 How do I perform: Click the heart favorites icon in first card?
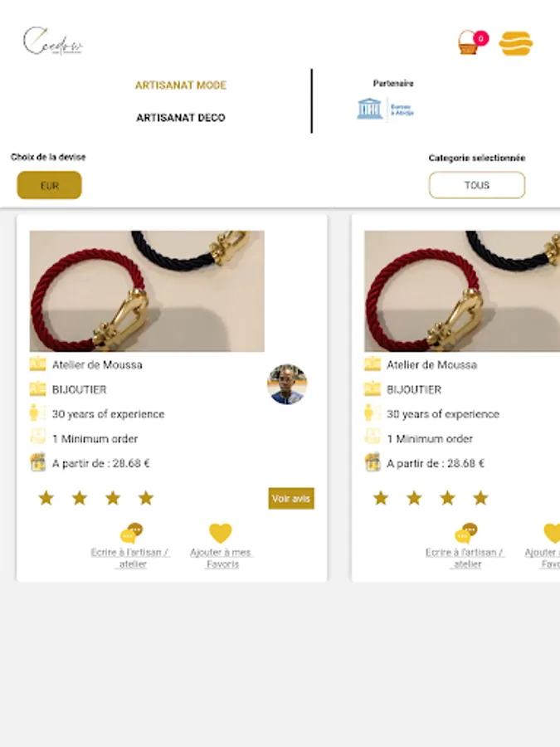pyautogui.click(x=221, y=533)
